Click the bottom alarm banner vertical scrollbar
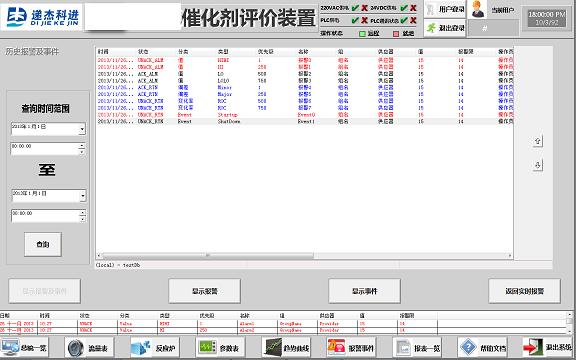This screenshot has width=576, height=360. tap(569, 323)
